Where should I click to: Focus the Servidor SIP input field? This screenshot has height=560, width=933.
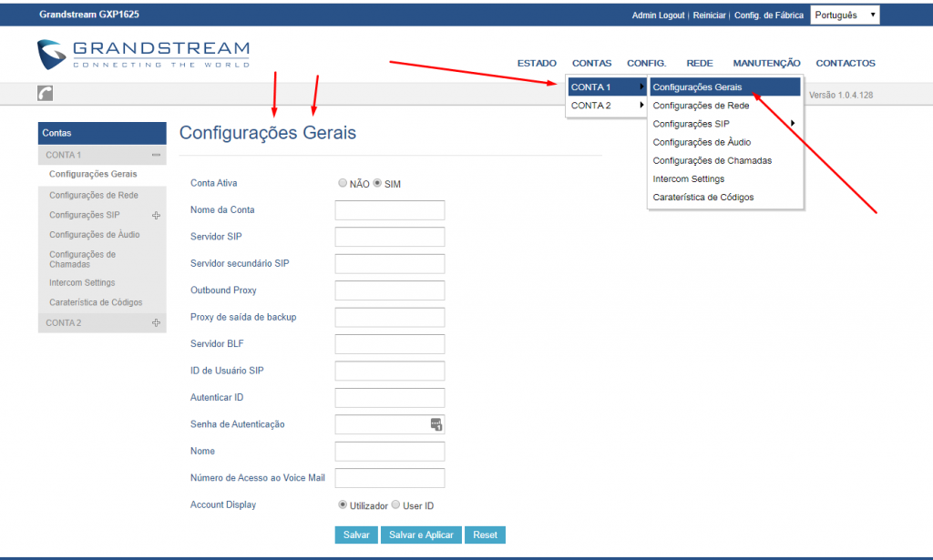389,237
